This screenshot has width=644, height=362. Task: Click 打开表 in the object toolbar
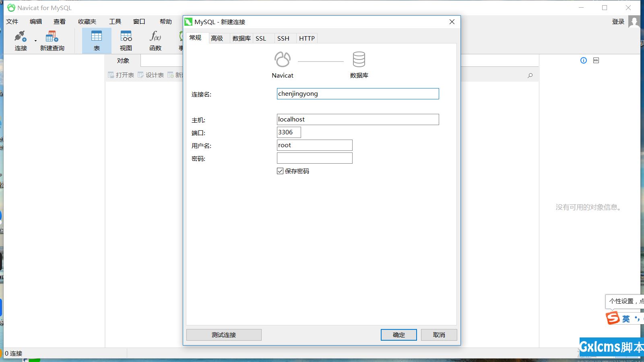121,75
